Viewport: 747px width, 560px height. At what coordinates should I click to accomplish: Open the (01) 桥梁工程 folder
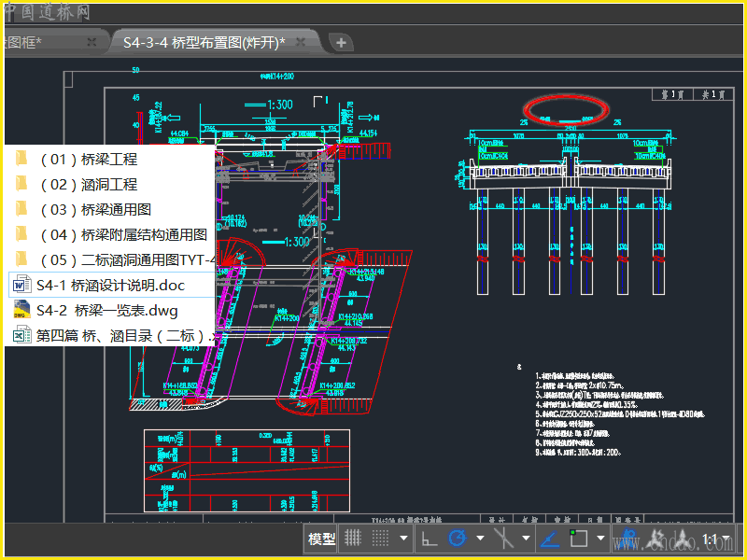point(88,159)
